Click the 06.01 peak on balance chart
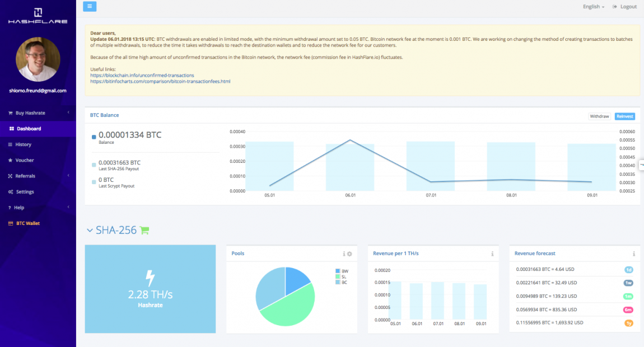 [350, 140]
